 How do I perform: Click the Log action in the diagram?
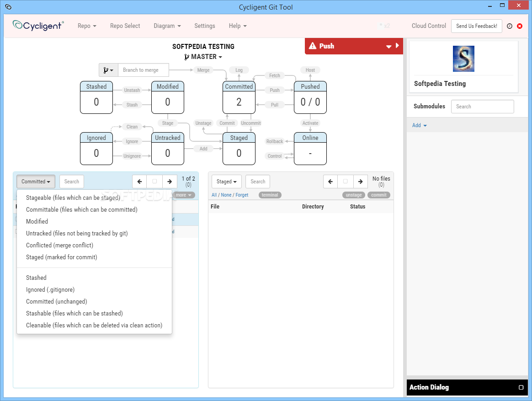click(239, 70)
